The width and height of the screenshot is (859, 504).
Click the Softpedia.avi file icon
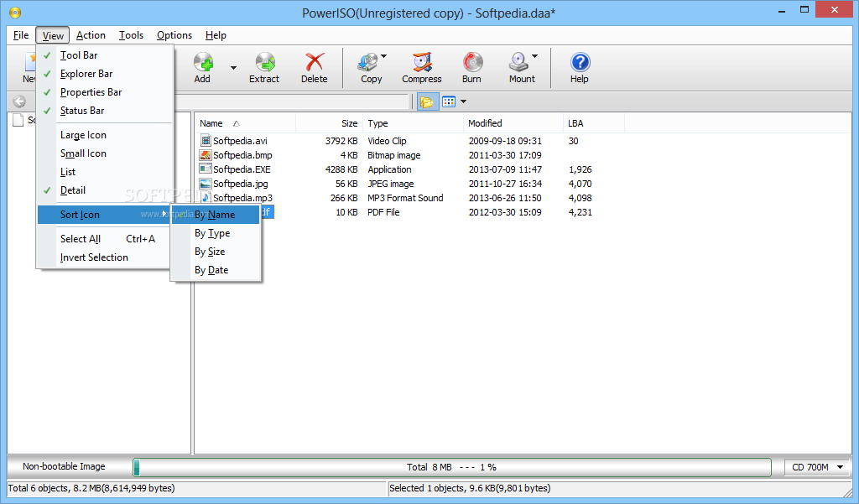206,140
